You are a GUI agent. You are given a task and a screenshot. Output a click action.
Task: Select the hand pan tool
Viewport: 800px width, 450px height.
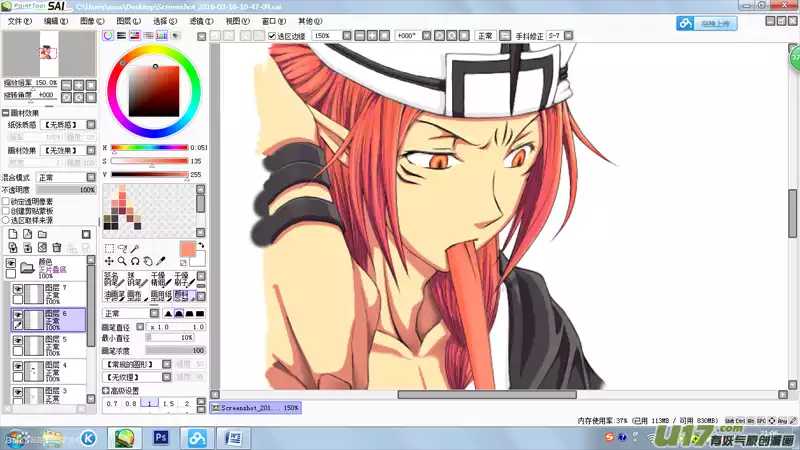click(x=148, y=261)
